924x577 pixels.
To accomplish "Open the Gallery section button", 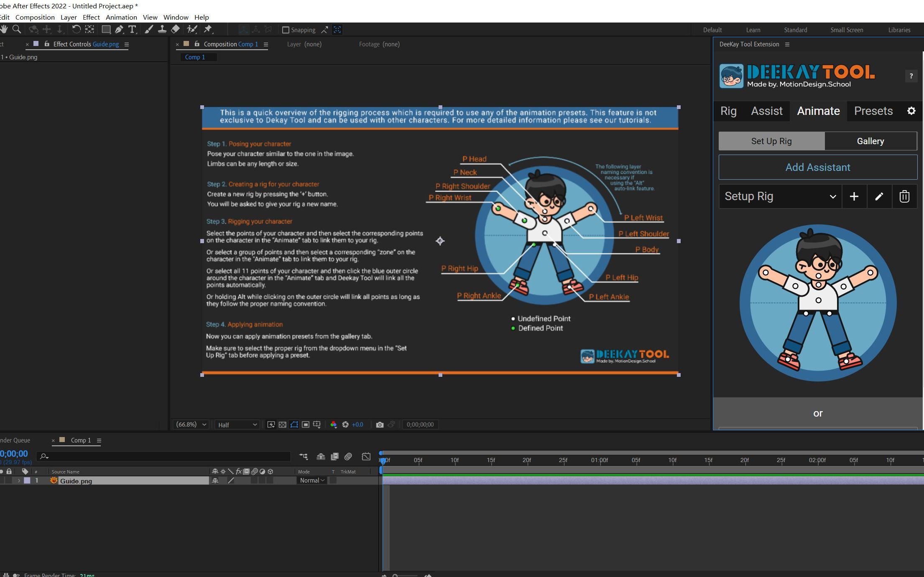I will tap(870, 141).
